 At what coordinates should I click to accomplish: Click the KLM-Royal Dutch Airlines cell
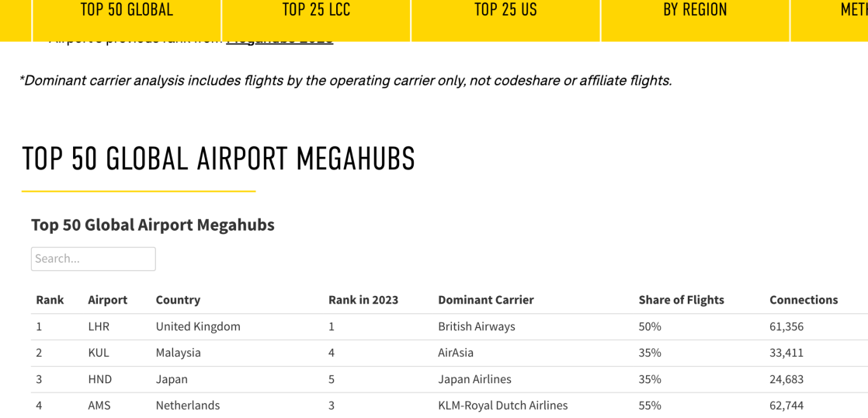[x=502, y=406]
